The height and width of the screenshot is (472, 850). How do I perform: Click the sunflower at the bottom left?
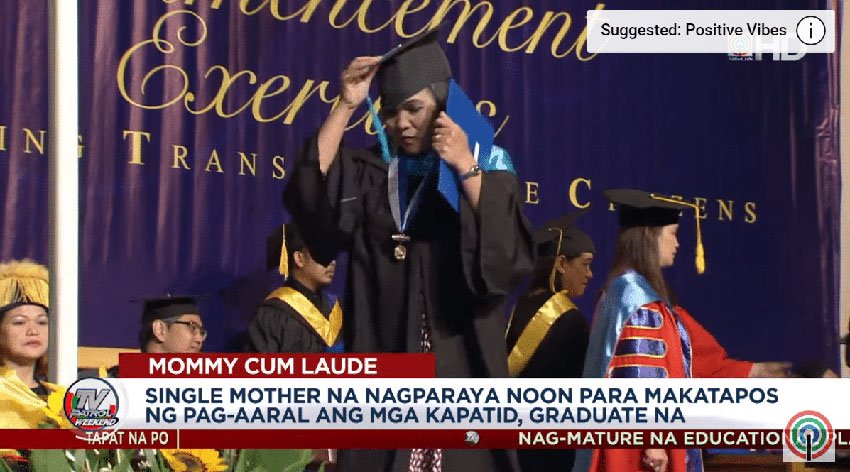tap(192, 461)
